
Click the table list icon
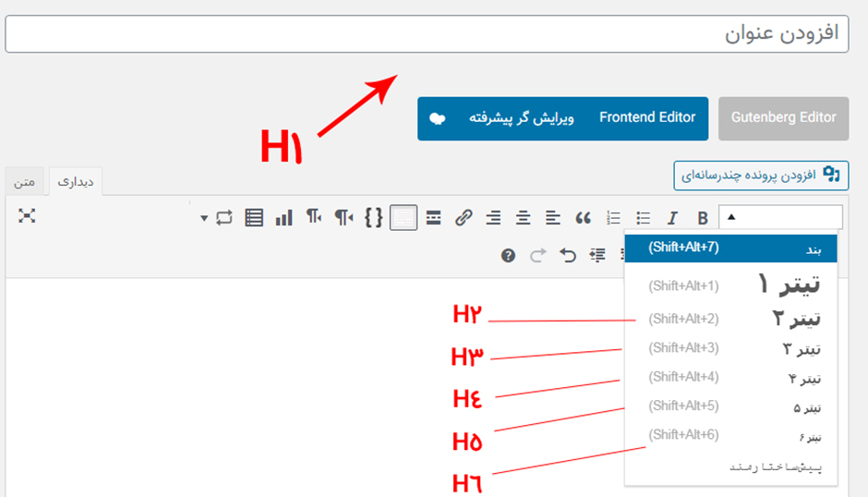pyautogui.click(x=254, y=218)
